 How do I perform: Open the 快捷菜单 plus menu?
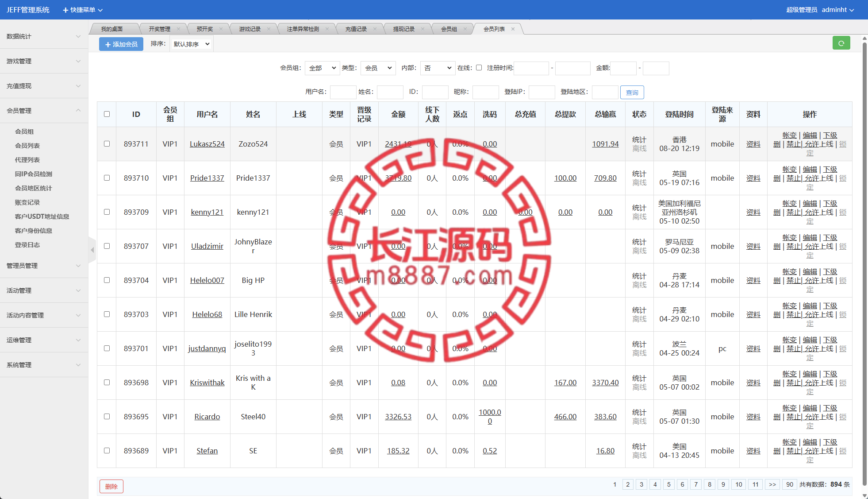83,10
